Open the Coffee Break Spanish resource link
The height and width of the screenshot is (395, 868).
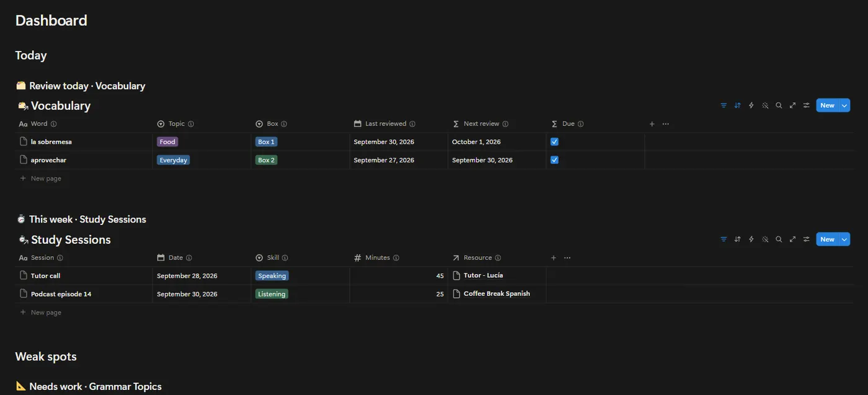(497, 294)
